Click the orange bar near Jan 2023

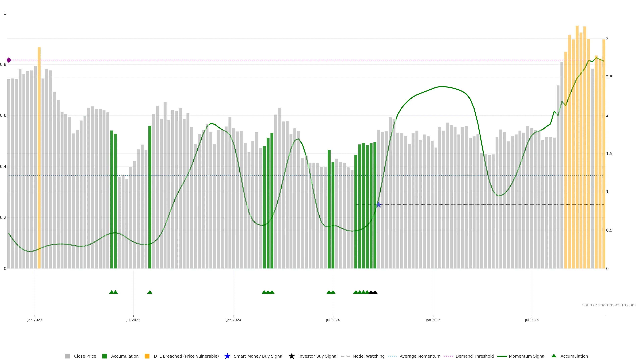[x=39, y=157]
